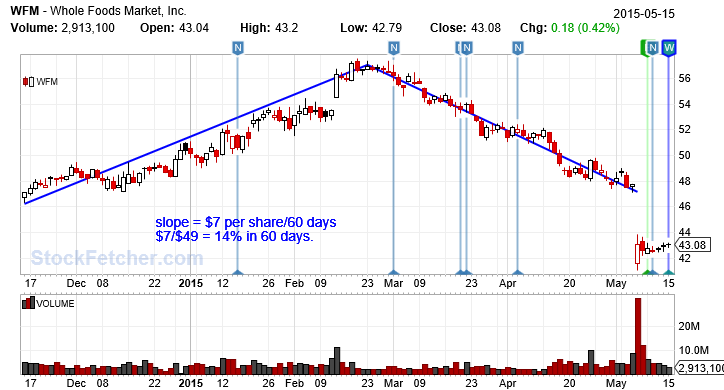Click the annotation 'slope = $7 per share/60 days'
This screenshot has height=390, width=724.
tap(246, 222)
